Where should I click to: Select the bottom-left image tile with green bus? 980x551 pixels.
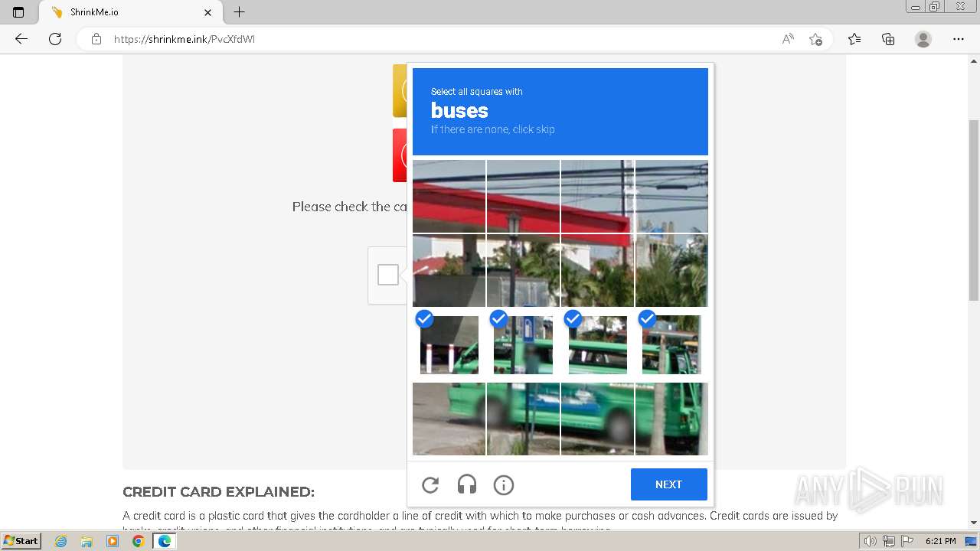[x=449, y=419]
